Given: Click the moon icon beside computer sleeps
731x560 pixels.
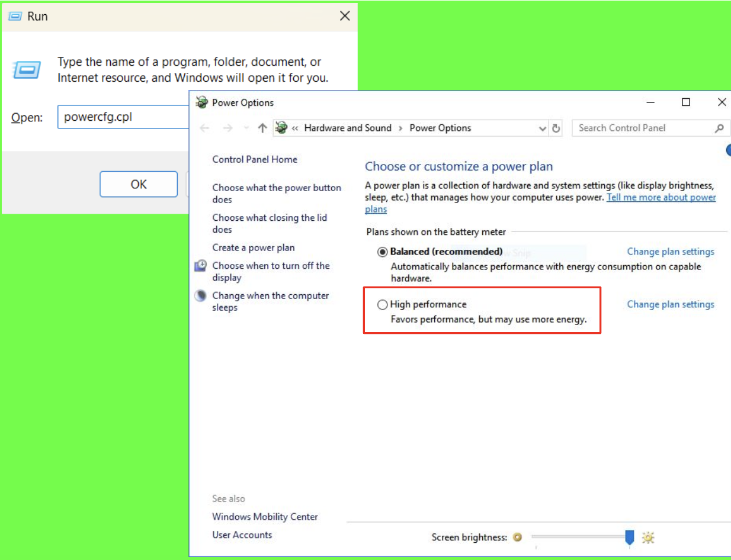Looking at the screenshot, I should (x=201, y=295).
